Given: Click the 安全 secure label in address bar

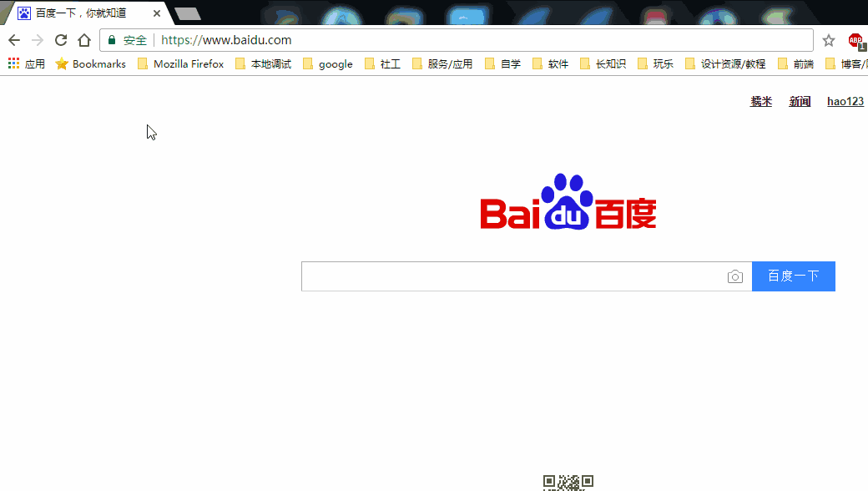Looking at the screenshot, I should 135,40.
